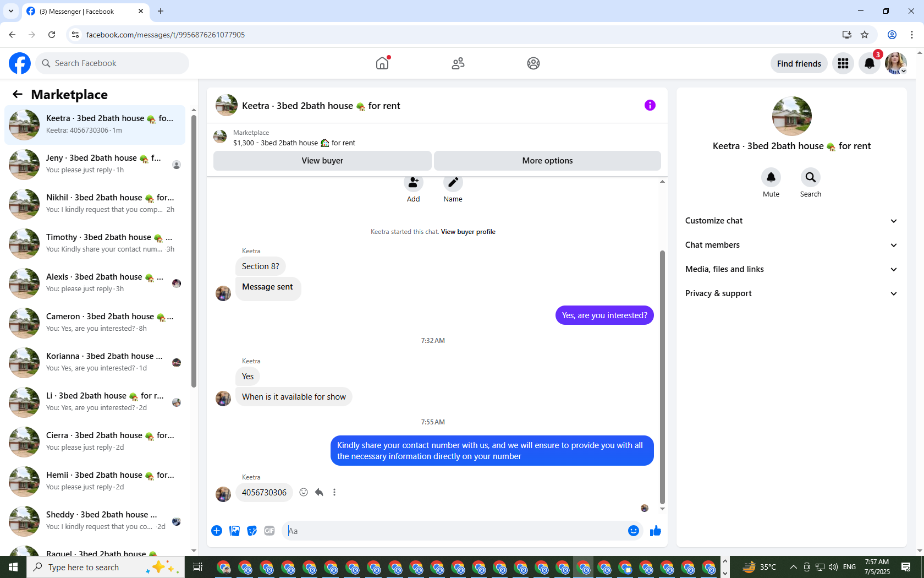
Task: Open the Windows notification center icon
Action: pyautogui.click(x=906, y=567)
